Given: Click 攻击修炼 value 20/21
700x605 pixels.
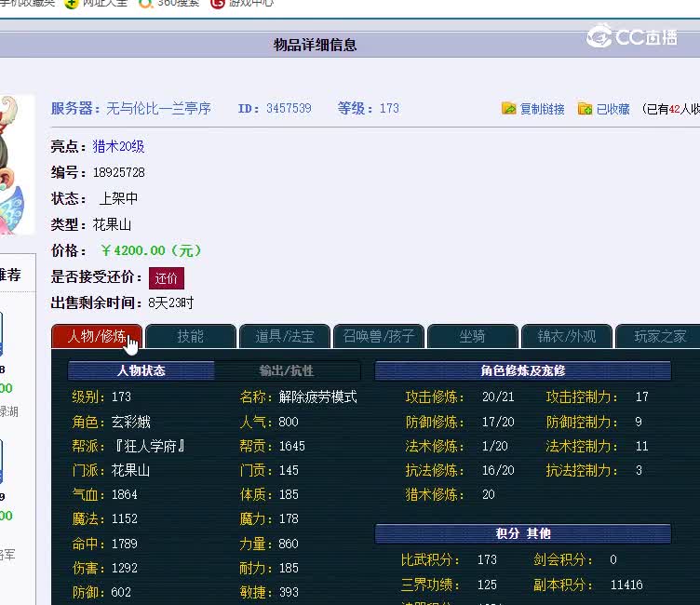Looking at the screenshot, I should (498, 397).
